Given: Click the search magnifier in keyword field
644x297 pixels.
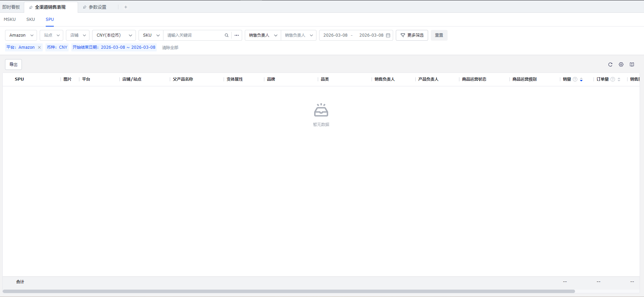Looking at the screenshot, I should coord(227,35).
